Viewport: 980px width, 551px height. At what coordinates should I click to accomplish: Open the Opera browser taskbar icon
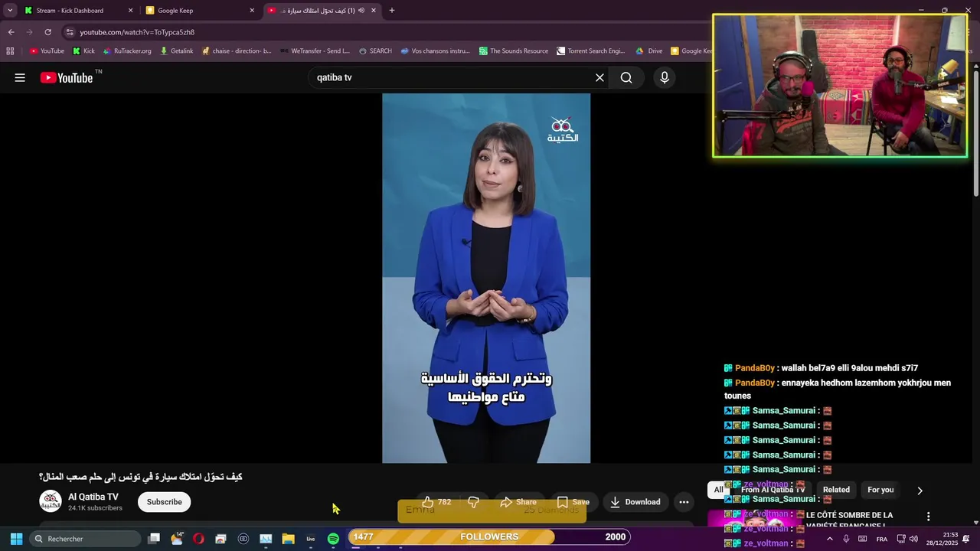198,539
